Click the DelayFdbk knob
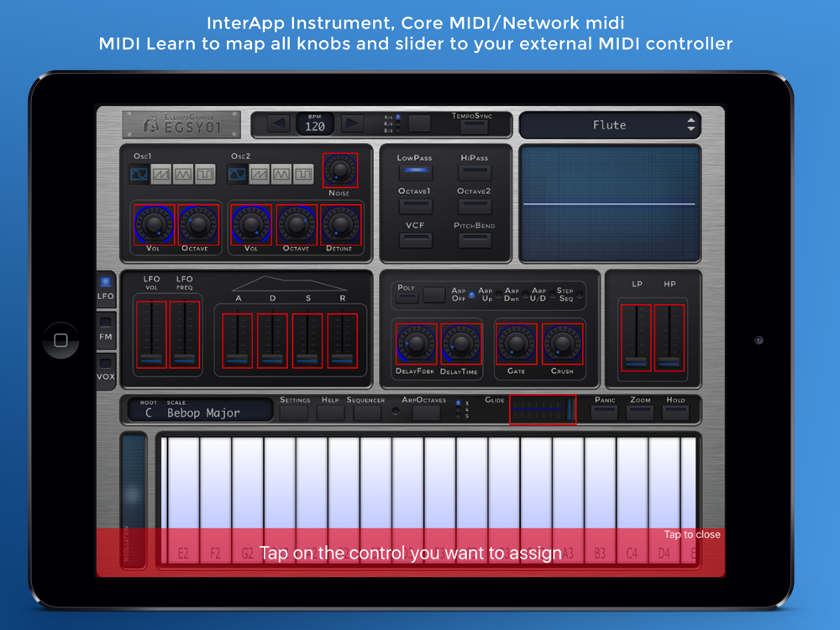This screenshot has width=840, height=630. (x=416, y=344)
